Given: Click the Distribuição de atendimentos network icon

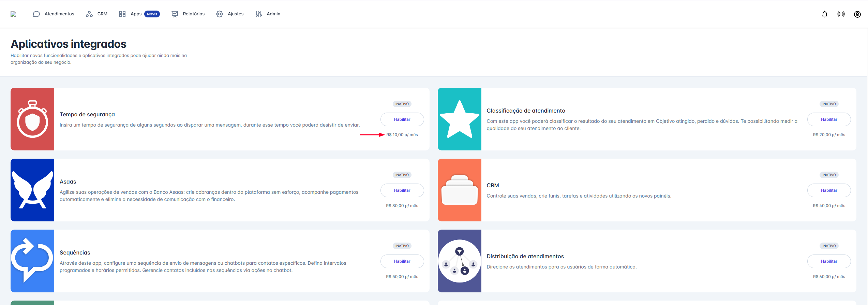Looking at the screenshot, I should (459, 261).
